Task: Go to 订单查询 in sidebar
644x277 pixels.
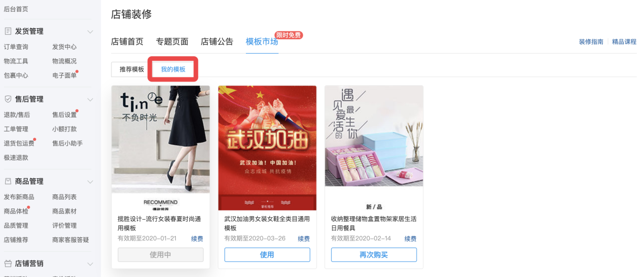Action: 16,47
